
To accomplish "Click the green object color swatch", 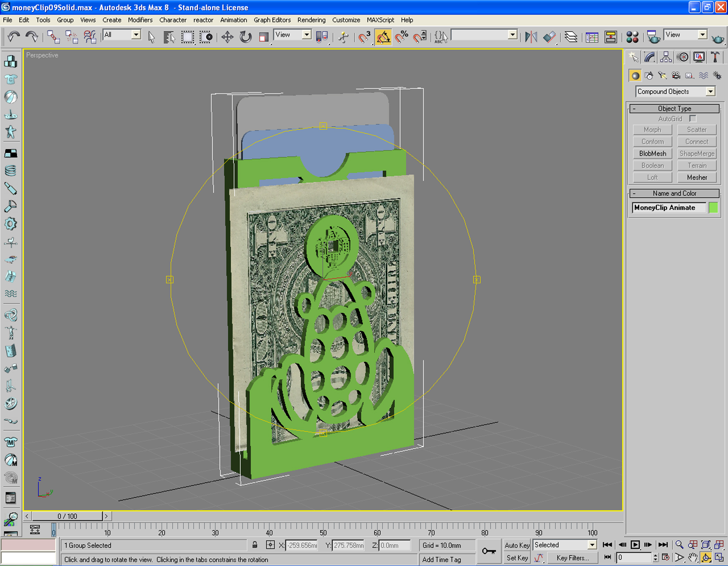I will [714, 208].
